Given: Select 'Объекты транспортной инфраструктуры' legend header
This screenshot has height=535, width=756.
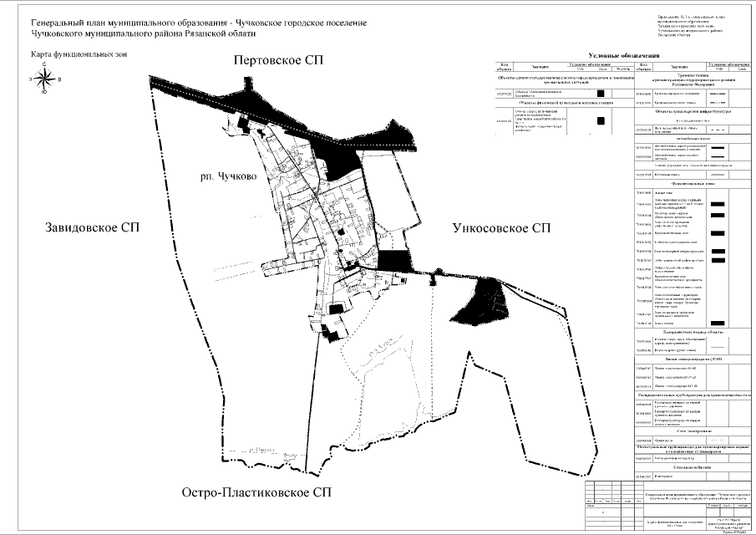Looking at the screenshot, I should (693, 110).
